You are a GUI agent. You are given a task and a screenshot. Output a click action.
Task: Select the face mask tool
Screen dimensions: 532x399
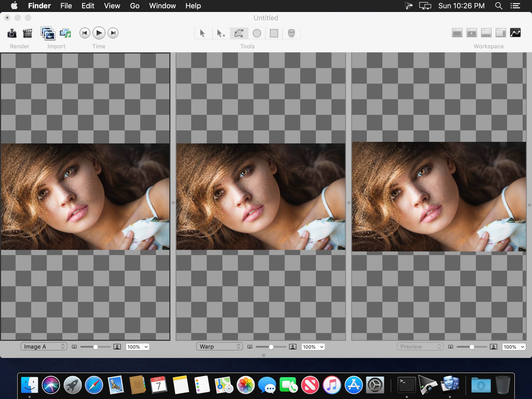tap(291, 33)
